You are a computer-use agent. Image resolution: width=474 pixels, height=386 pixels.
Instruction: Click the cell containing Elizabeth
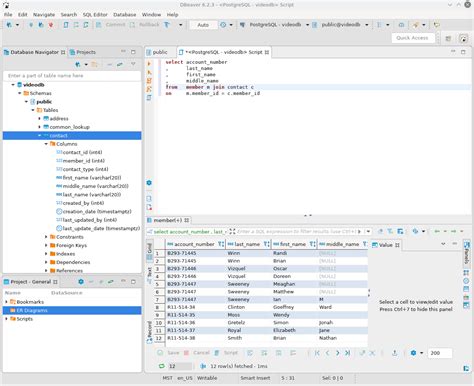294,330
